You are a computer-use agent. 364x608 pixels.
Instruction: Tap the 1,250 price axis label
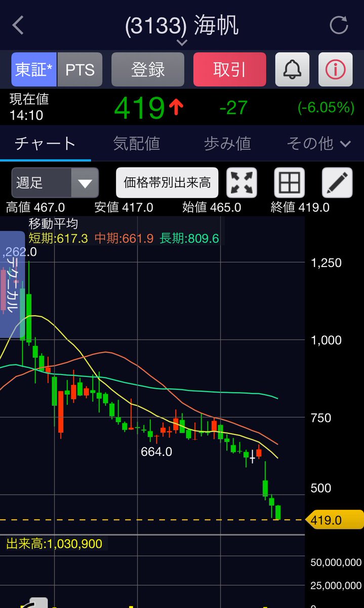point(326,263)
